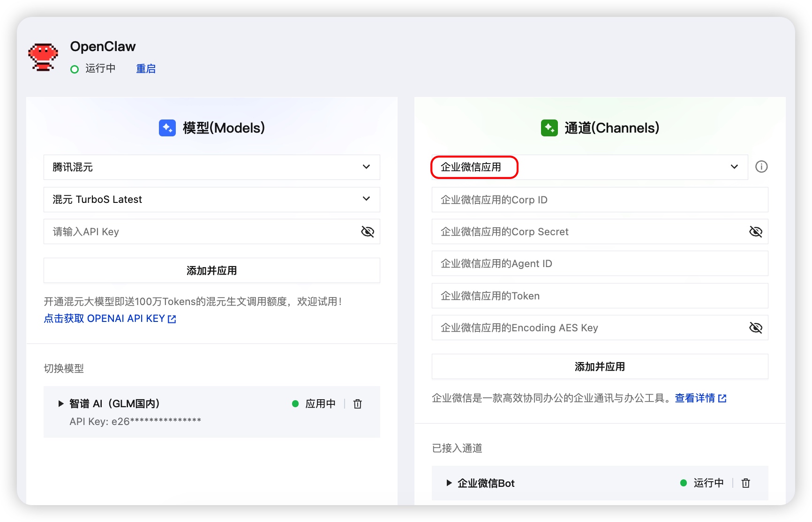Click the 企业微信 description text
The width and height of the screenshot is (812, 522).
point(553,398)
